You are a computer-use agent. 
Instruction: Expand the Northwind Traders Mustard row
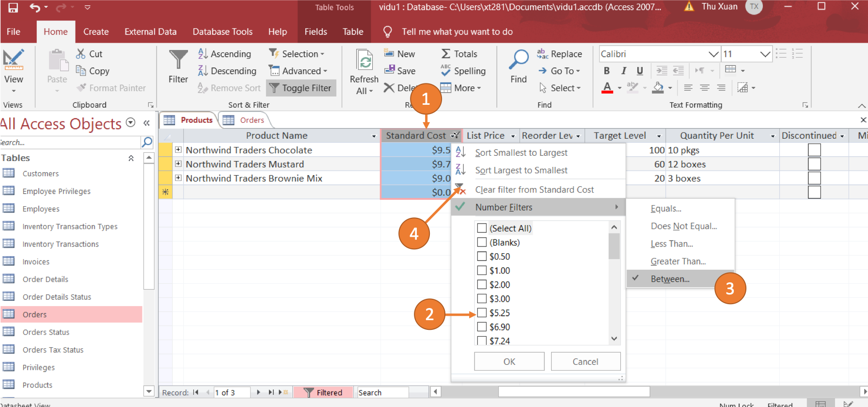click(178, 164)
